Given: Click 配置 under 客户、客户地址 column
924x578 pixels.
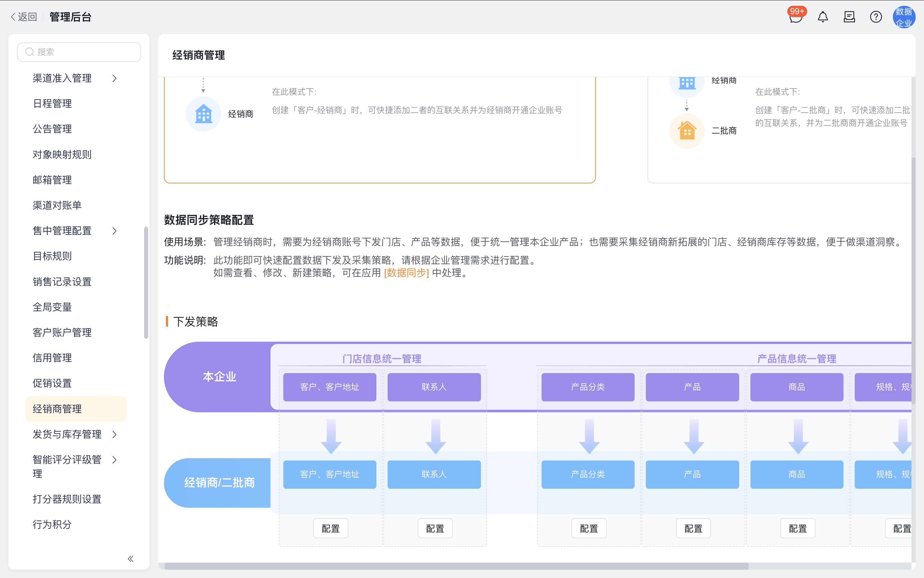Looking at the screenshot, I should tap(331, 528).
